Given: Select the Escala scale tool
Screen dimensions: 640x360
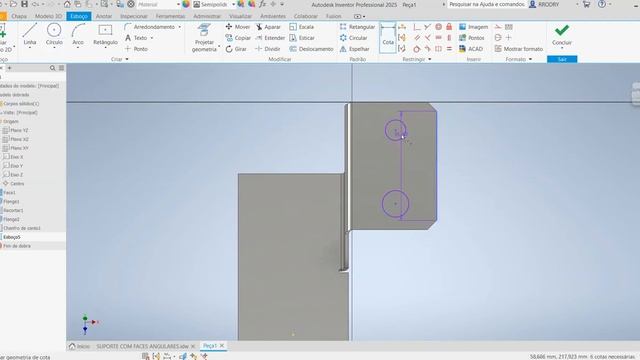Looking at the screenshot, I should 302,27.
